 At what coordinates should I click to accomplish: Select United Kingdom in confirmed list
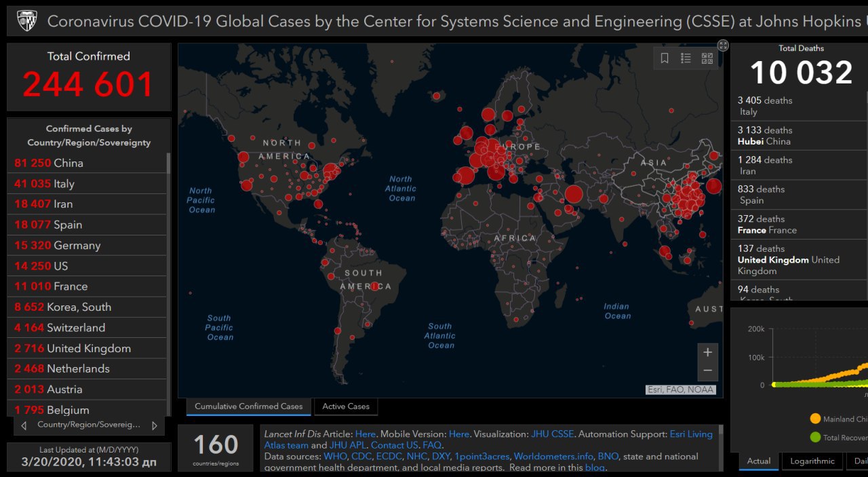click(x=87, y=348)
